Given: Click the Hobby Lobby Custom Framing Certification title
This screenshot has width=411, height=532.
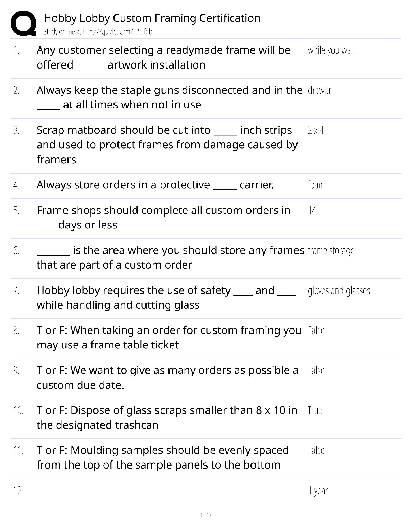Looking at the screenshot, I should pyautogui.click(x=152, y=18).
